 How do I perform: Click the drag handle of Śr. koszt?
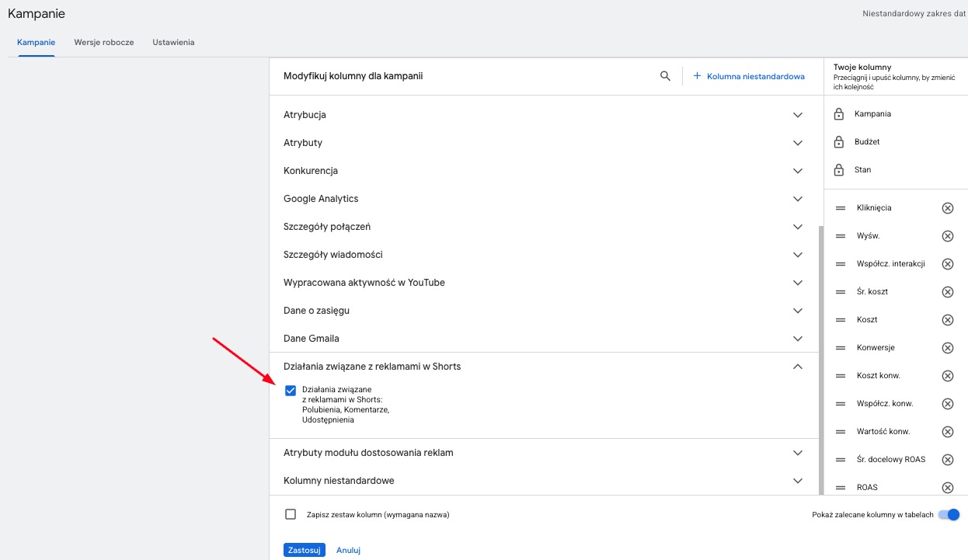841,292
